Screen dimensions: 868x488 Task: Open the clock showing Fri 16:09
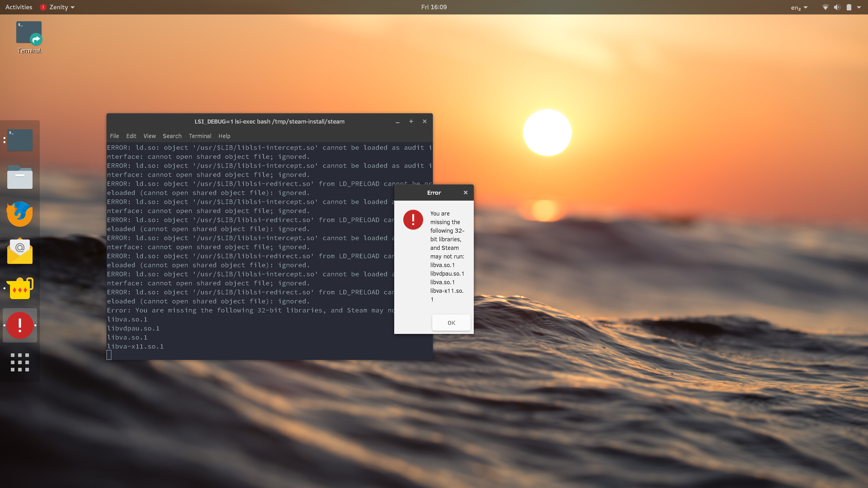coord(434,7)
